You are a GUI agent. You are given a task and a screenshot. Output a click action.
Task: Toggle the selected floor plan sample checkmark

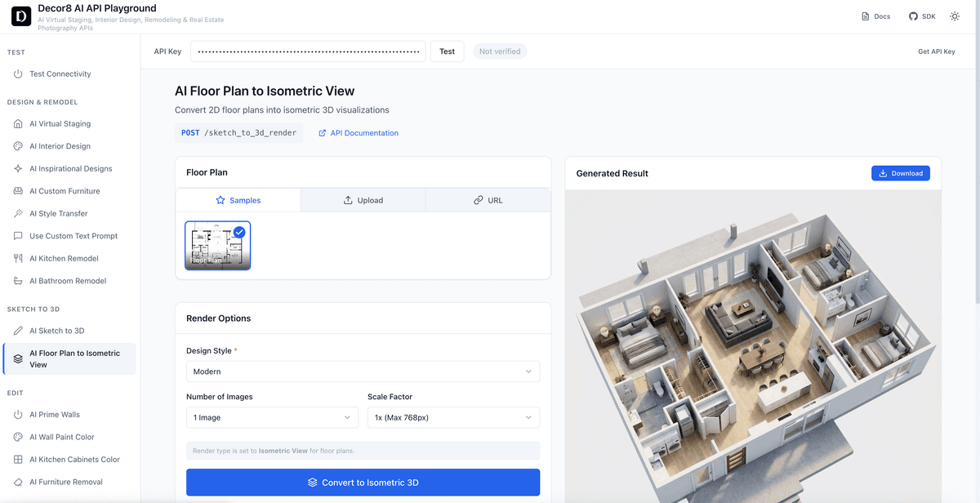point(238,231)
